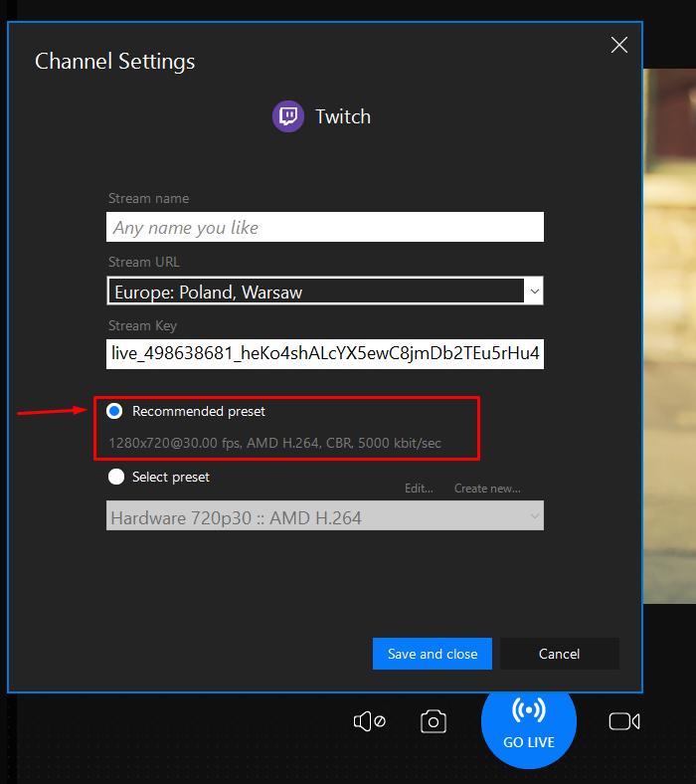The height and width of the screenshot is (784, 696).
Task: Cancel the channel settings changes
Action: 560,654
